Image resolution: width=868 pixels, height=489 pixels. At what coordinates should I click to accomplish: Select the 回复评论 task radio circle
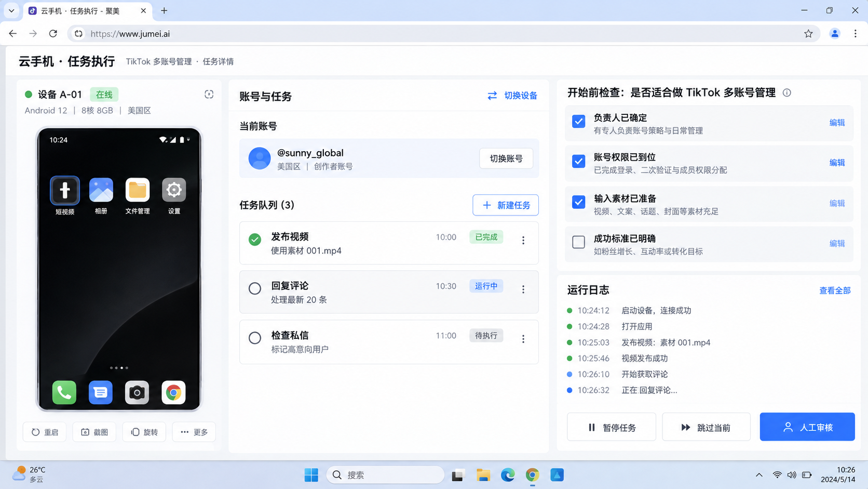(x=255, y=288)
